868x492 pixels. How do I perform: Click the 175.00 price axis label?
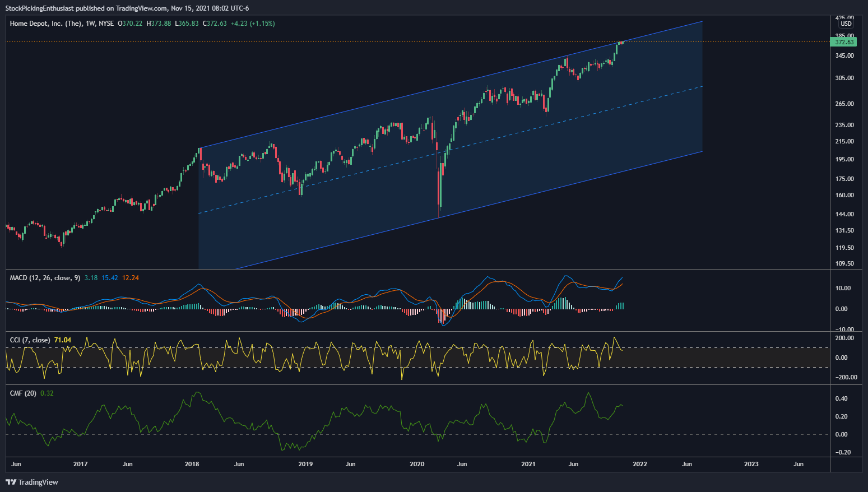pos(844,179)
